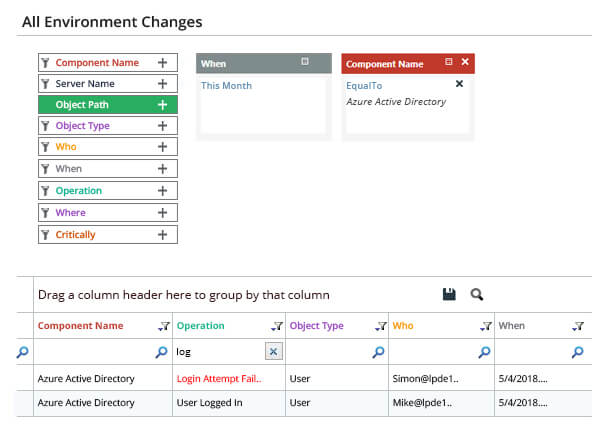Select the Operation filter button

click(108, 191)
